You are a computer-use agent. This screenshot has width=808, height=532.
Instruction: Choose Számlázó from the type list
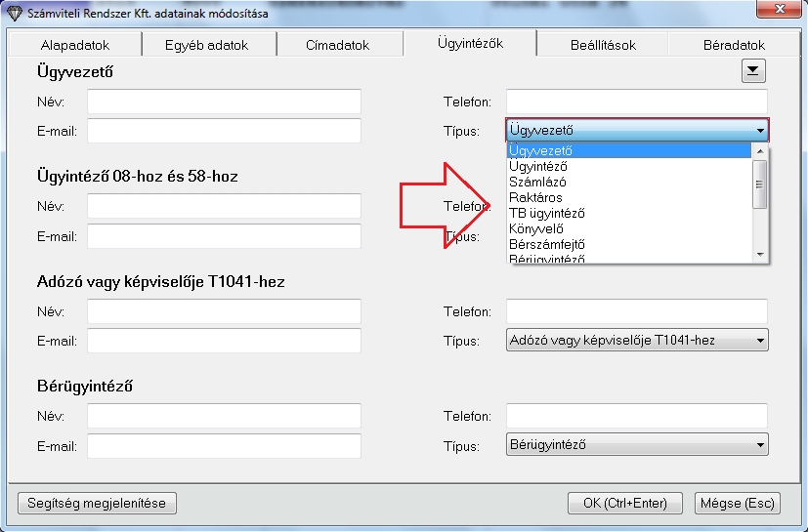(537, 182)
